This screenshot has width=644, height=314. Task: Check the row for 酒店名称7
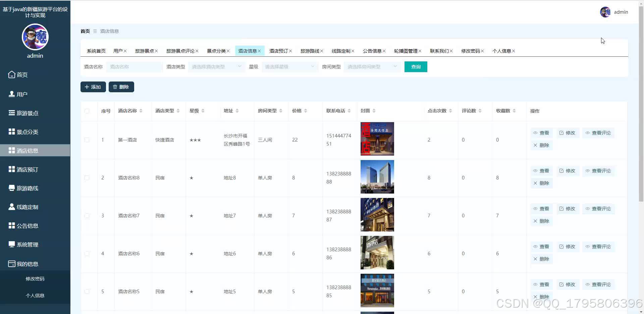pyautogui.click(x=87, y=216)
